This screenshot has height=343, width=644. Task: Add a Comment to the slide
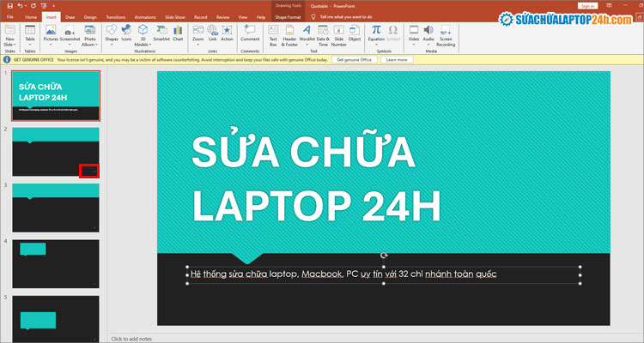click(250, 33)
